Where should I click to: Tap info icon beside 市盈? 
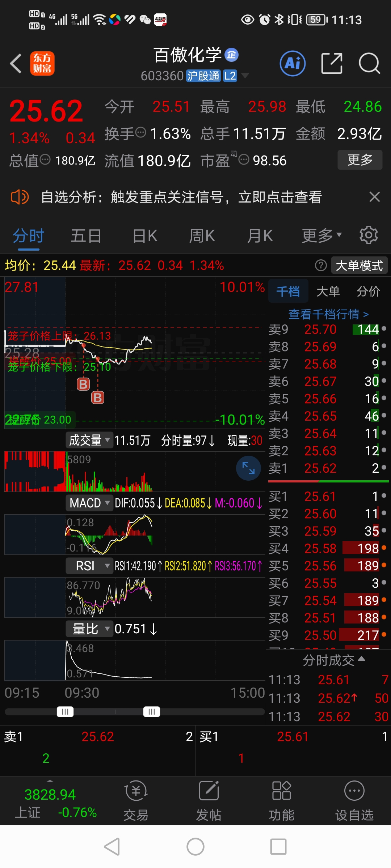pos(244,159)
